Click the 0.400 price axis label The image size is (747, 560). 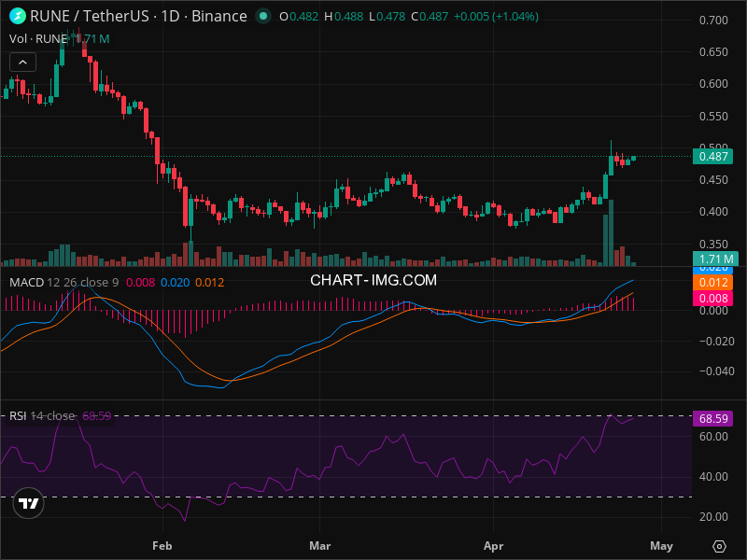(713, 212)
